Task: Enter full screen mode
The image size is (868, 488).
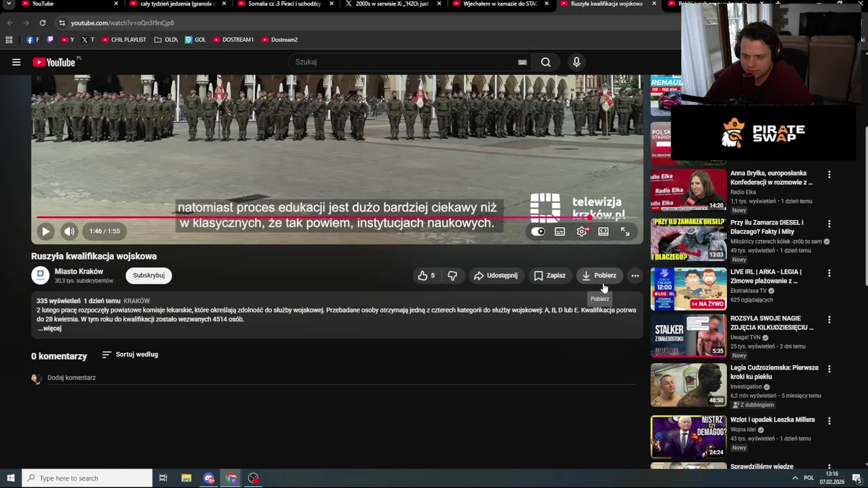Action: (625, 231)
